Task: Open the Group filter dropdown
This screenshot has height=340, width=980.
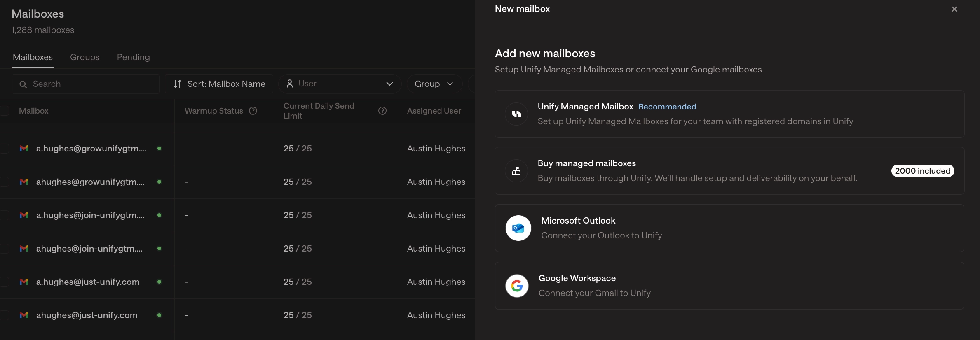Action: [434, 84]
